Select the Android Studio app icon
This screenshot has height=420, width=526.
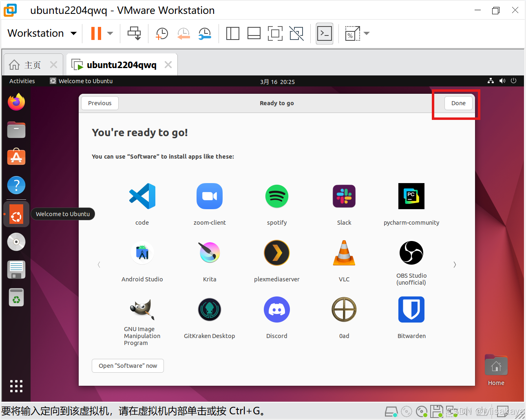click(x=142, y=253)
